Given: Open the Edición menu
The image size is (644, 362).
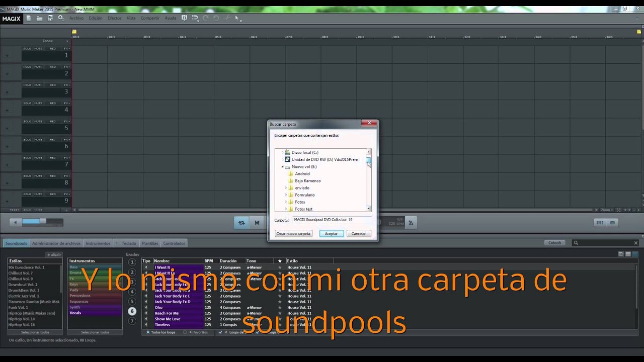Looking at the screenshot, I should [96, 18].
